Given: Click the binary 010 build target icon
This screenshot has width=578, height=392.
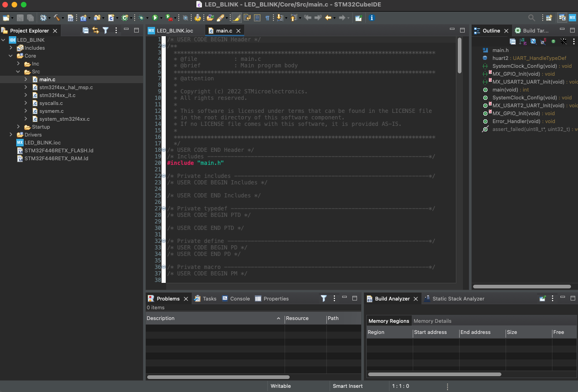Looking at the screenshot, I should [71, 18].
